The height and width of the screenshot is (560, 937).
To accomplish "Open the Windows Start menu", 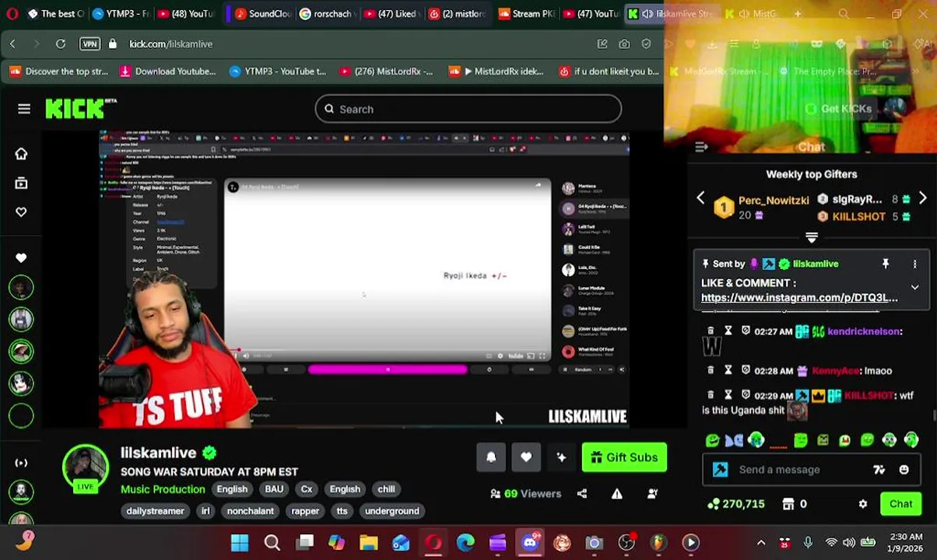I will [x=240, y=543].
